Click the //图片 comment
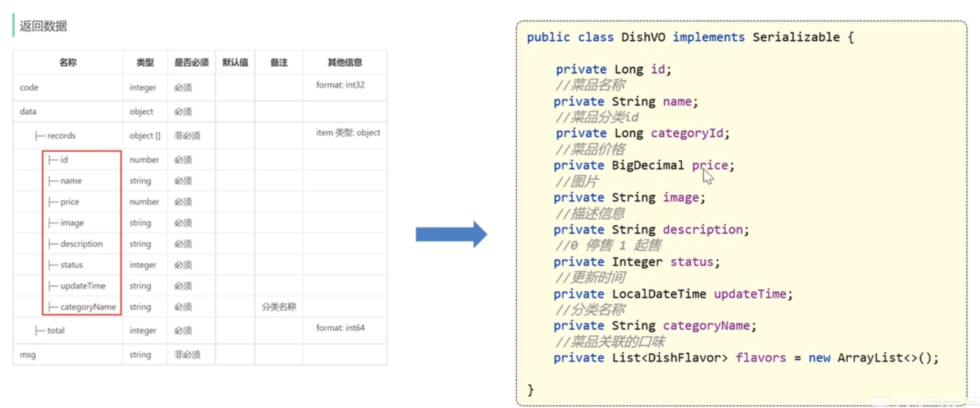This screenshot has width=980, height=408. coord(576,182)
